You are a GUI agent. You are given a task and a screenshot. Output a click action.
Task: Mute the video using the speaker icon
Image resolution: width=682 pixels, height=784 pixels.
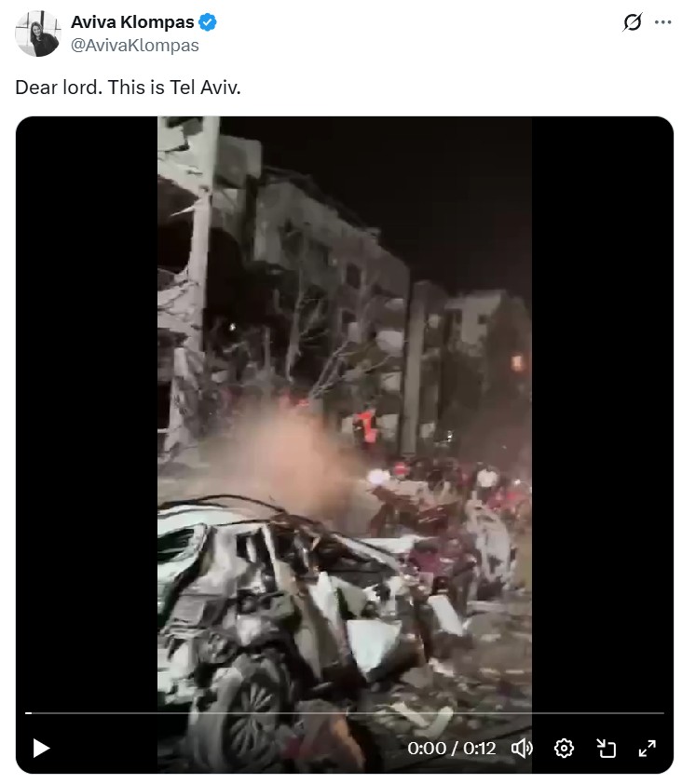[523, 749]
